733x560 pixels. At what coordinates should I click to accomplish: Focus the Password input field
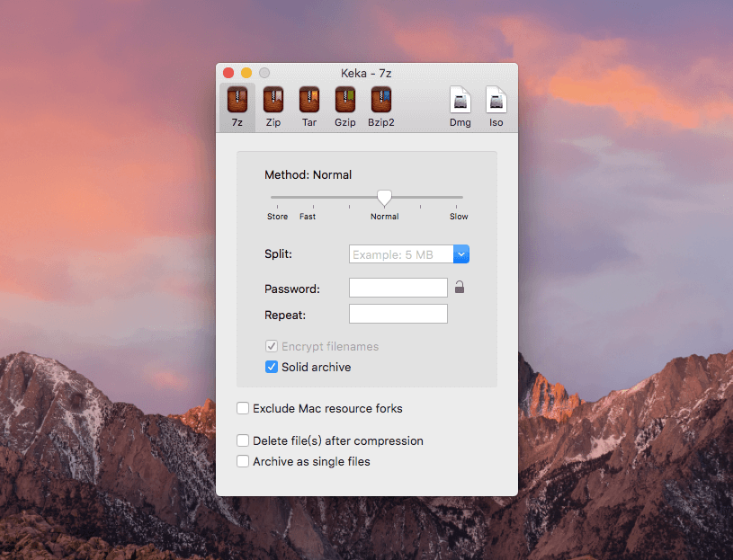point(398,288)
